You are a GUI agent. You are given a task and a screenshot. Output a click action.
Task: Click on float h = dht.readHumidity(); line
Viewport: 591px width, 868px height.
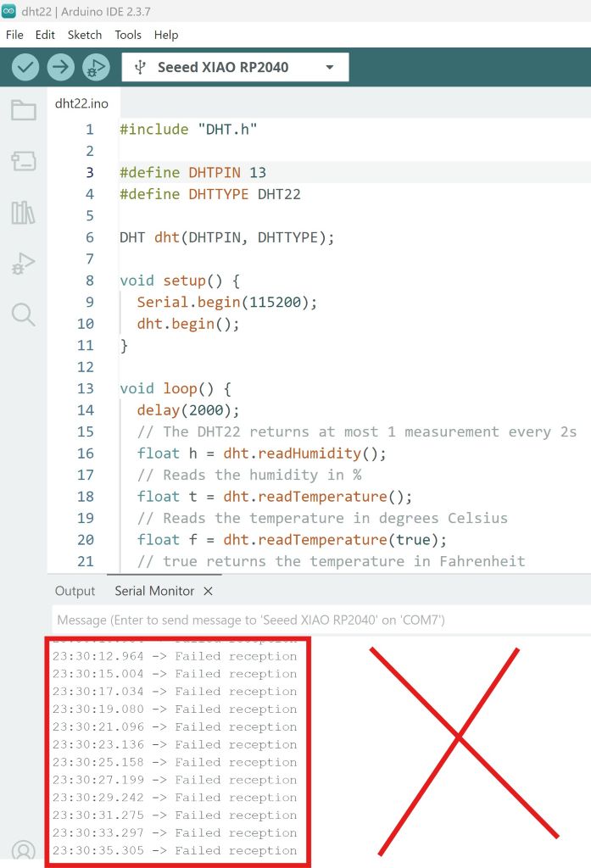pos(261,453)
